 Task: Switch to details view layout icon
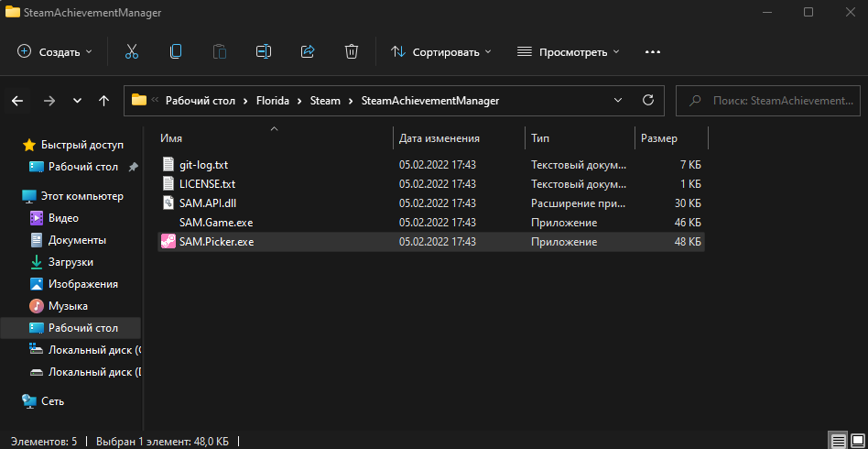(x=837, y=441)
